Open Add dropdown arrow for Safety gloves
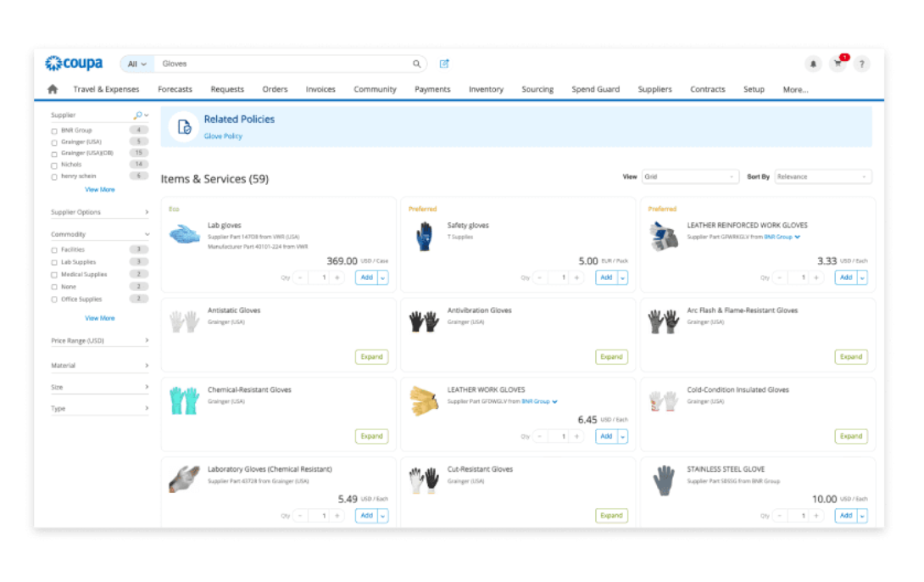Image resolution: width=924 pixels, height=582 pixels. 623,277
